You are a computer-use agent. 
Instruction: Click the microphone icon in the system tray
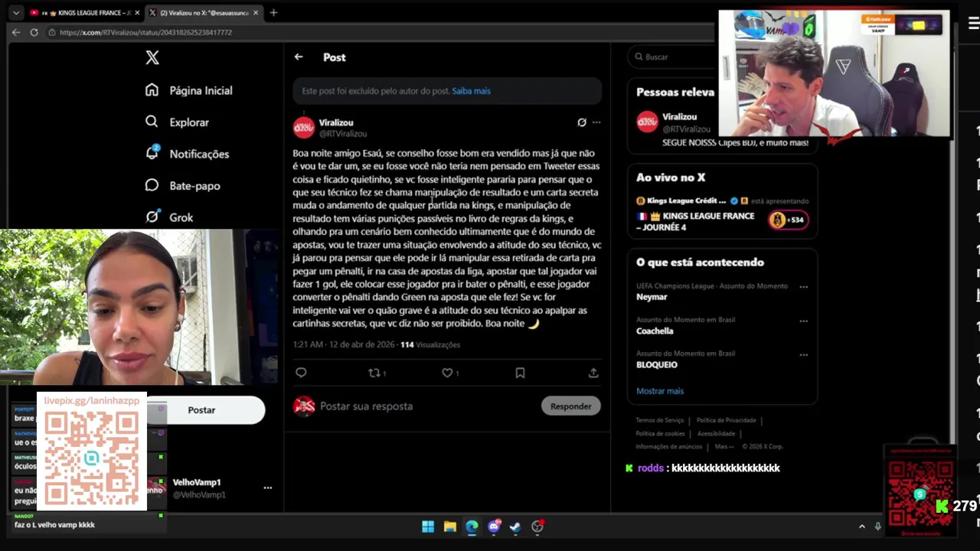click(877, 527)
